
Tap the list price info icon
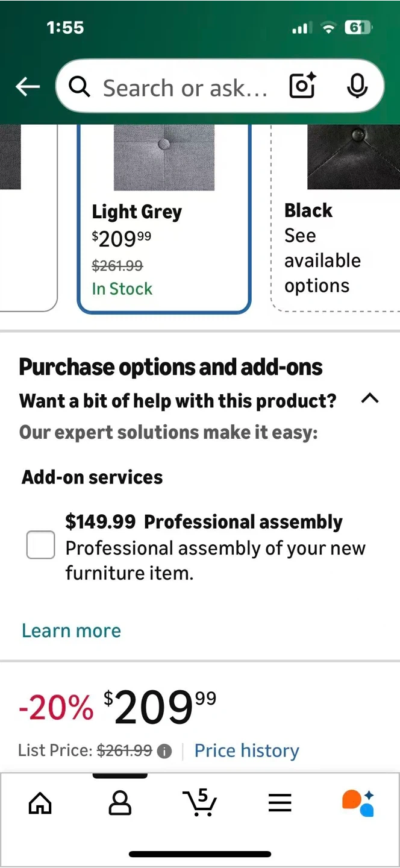pos(164,752)
